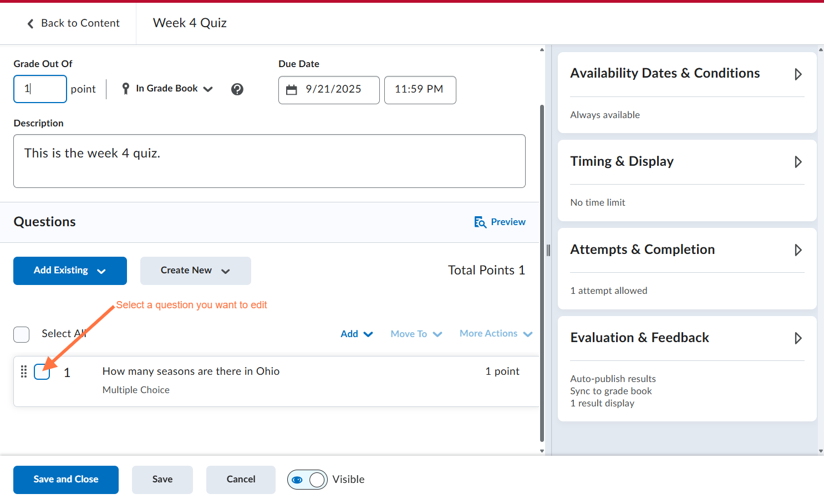Open the due date calendar icon

click(292, 90)
